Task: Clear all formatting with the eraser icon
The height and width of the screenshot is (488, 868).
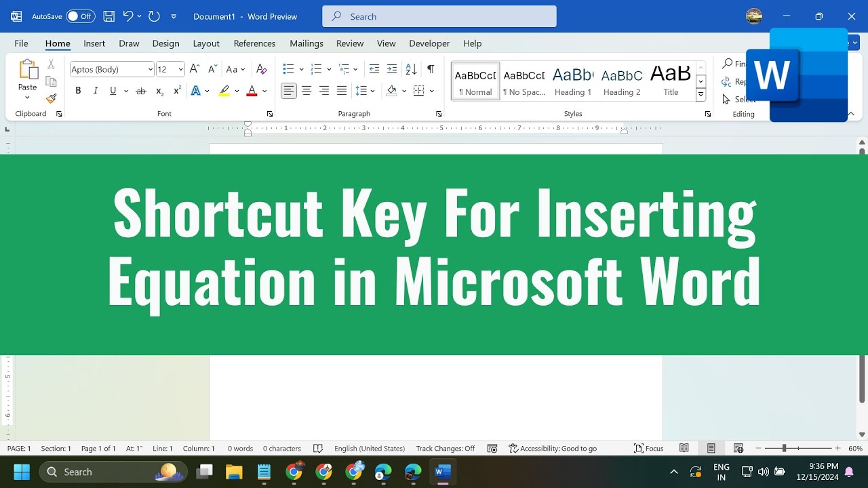Action: (x=262, y=69)
